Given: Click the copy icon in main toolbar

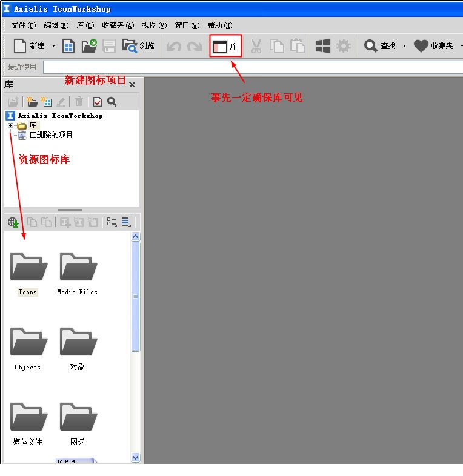Looking at the screenshot, I should [277, 46].
